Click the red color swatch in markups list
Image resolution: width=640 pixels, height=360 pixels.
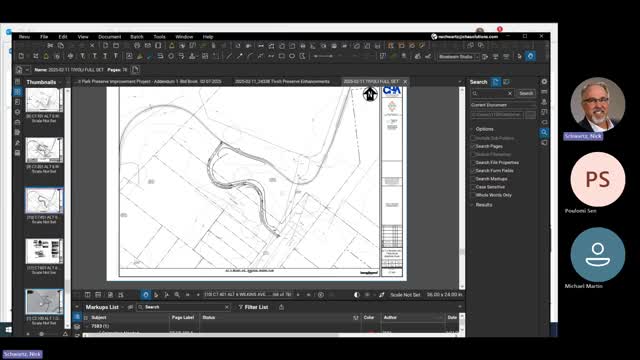(371, 333)
